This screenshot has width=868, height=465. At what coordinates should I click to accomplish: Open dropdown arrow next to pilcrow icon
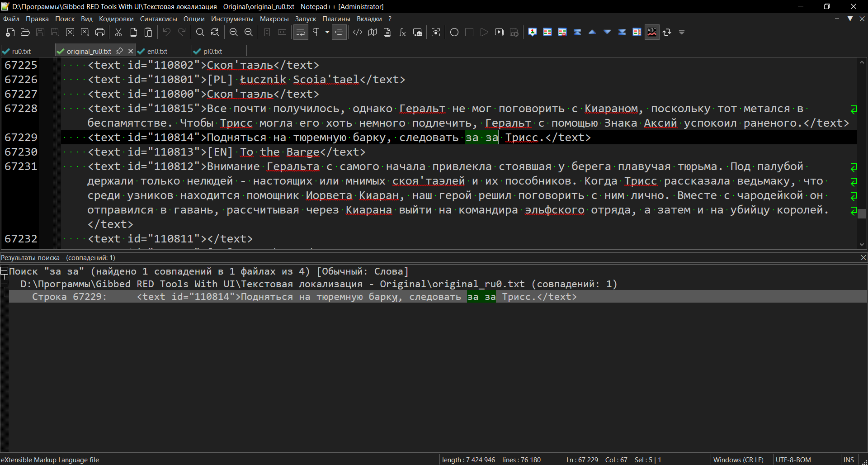pos(327,32)
